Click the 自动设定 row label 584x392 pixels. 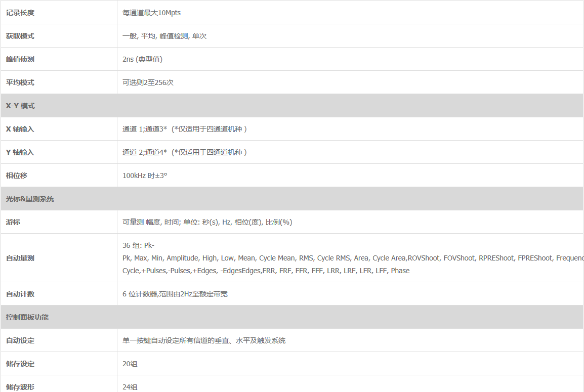point(20,340)
